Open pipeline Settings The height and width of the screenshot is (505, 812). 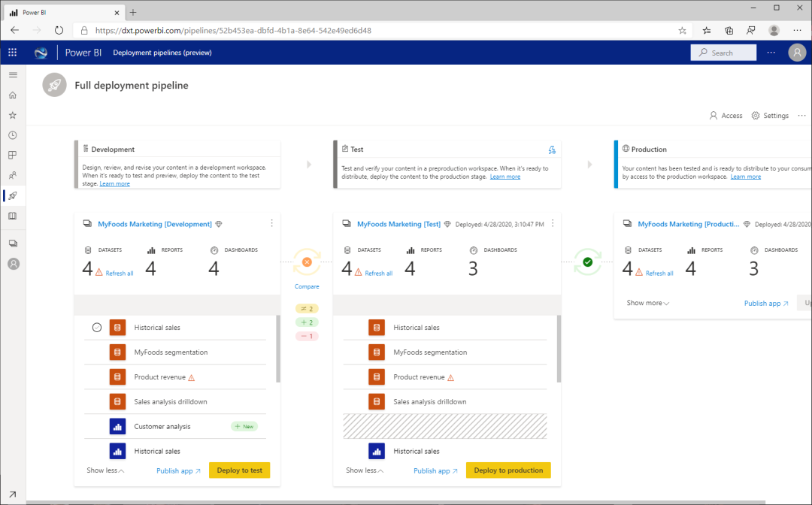[770, 116]
